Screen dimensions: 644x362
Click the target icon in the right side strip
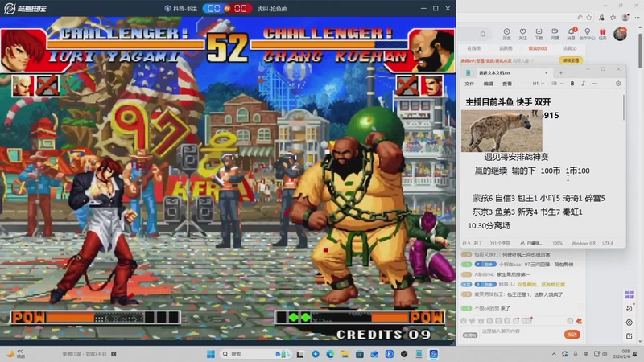point(629,323)
